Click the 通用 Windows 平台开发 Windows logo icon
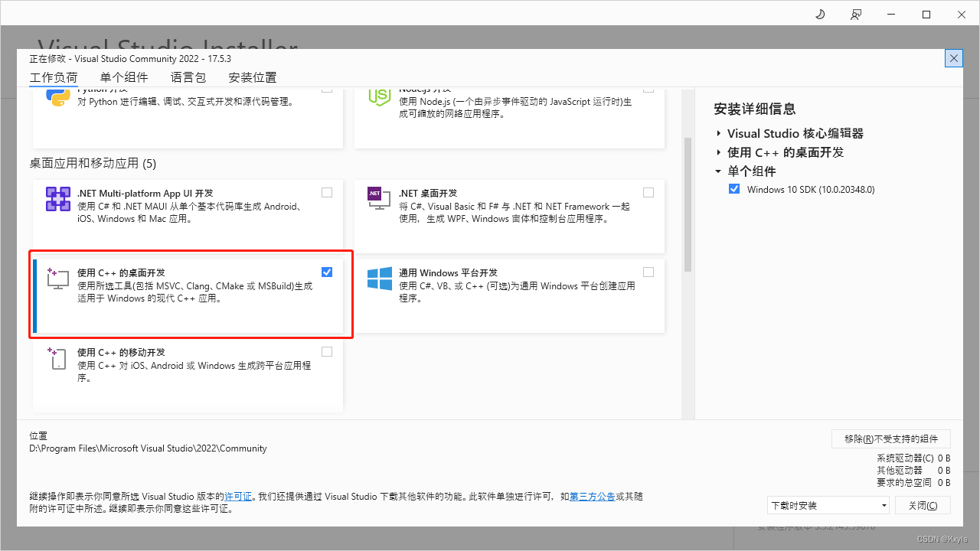 [x=380, y=279]
